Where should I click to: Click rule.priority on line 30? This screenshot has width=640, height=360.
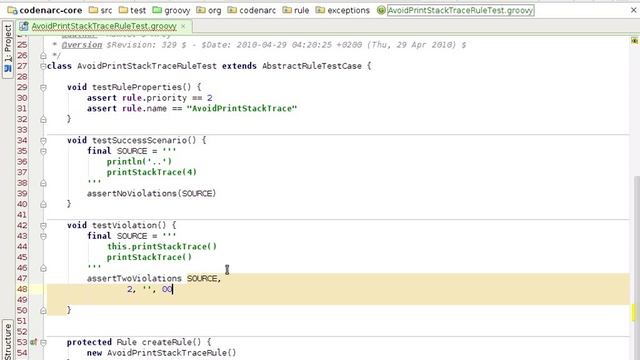coord(154,98)
